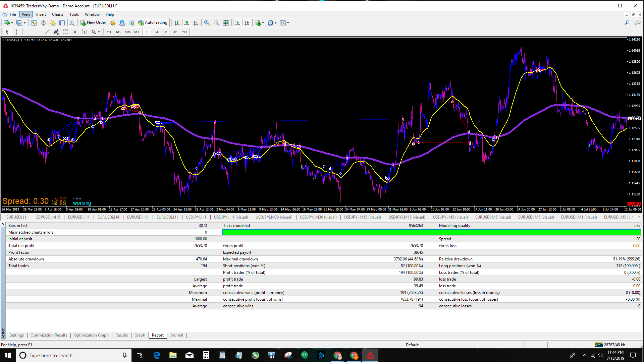644x362 pixels.
Task: Select the Fibonacci Retracement tool
Action: [65, 32]
